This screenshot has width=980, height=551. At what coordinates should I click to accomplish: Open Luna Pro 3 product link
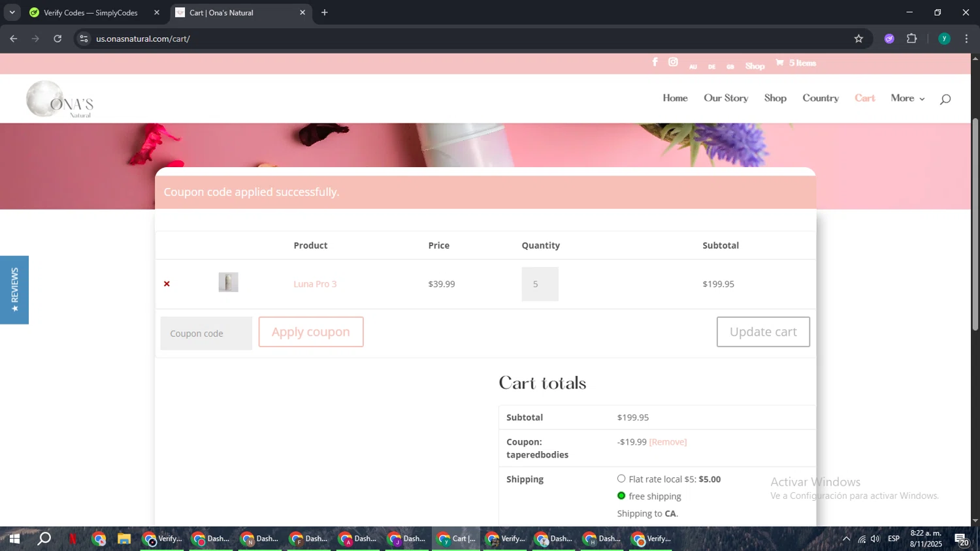pyautogui.click(x=315, y=284)
